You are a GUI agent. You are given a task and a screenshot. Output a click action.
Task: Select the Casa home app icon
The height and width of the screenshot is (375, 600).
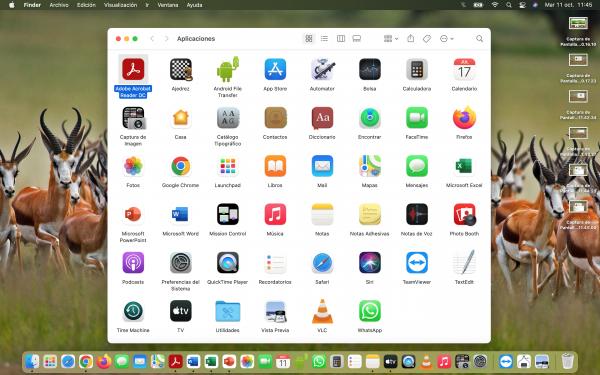pyautogui.click(x=181, y=118)
